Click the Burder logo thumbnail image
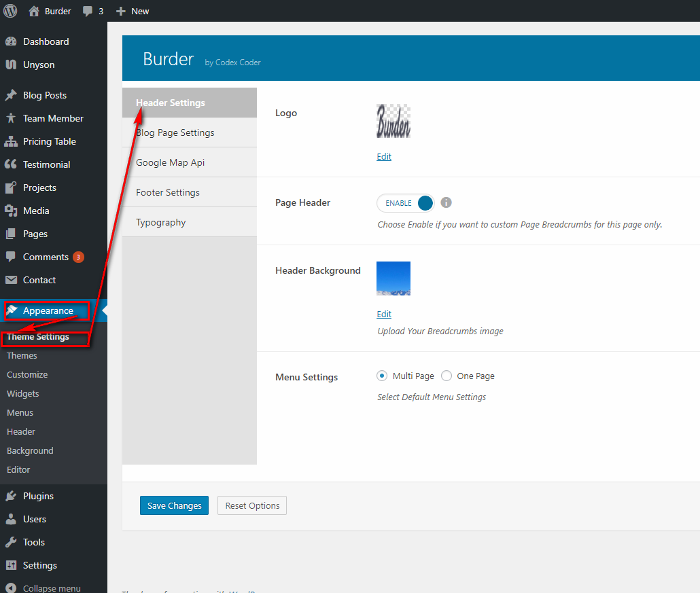The width and height of the screenshot is (700, 593). 393,121
